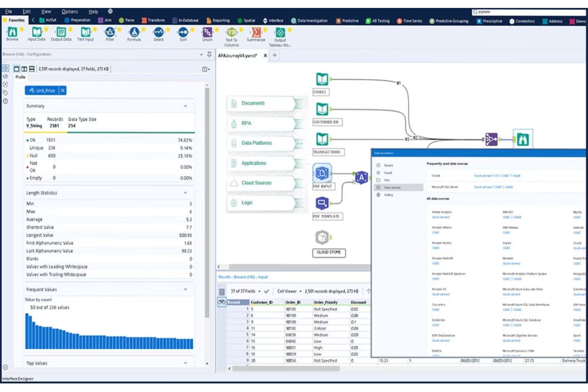Pick the Output Tableau Workbook tool

point(280,32)
